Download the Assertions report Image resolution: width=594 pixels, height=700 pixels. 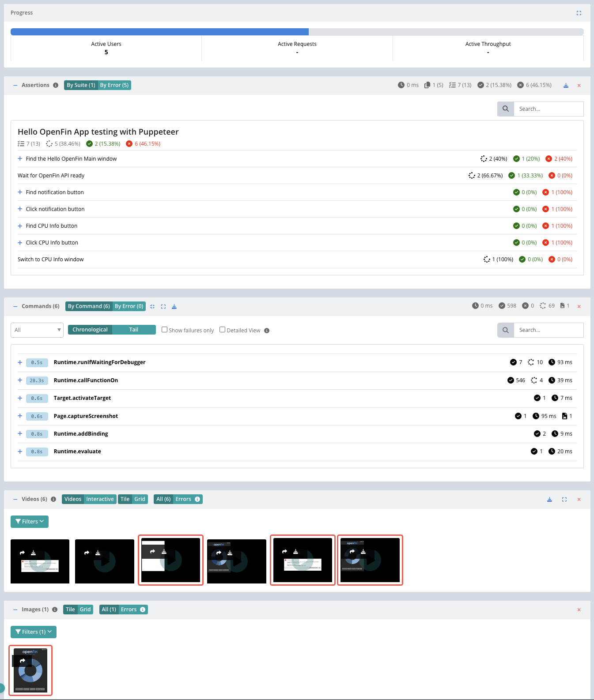(566, 85)
